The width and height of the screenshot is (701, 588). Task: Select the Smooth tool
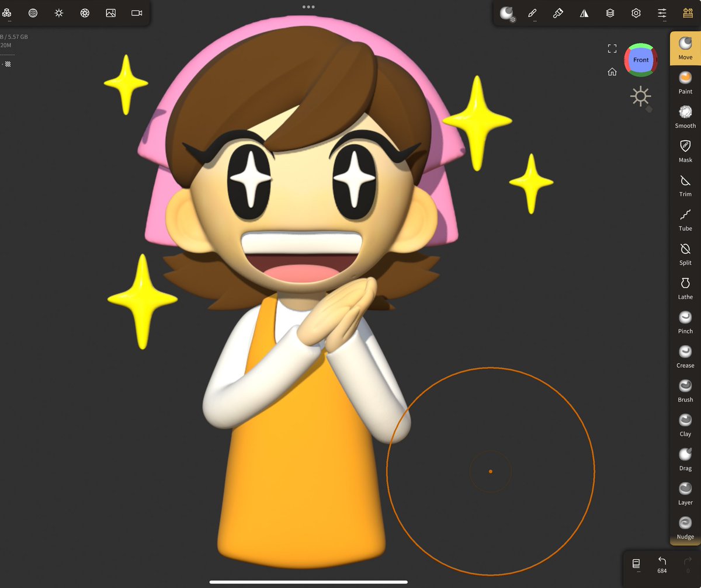tap(685, 117)
